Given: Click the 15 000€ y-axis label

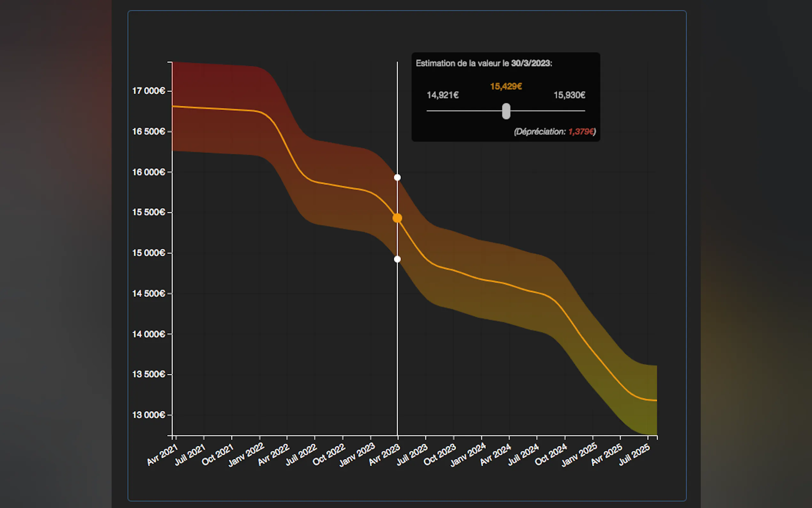Looking at the screenshot, I should (x=149, y=253).
